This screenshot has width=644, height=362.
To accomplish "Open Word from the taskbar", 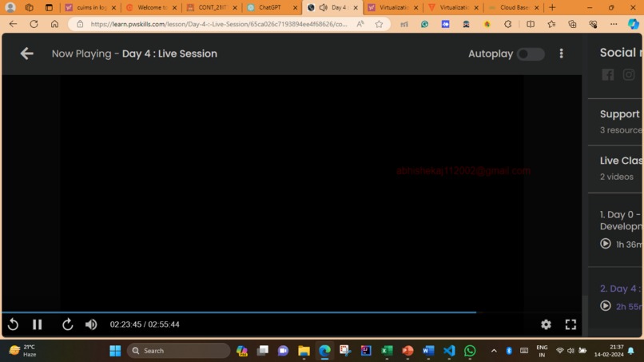I will (428, 351).
